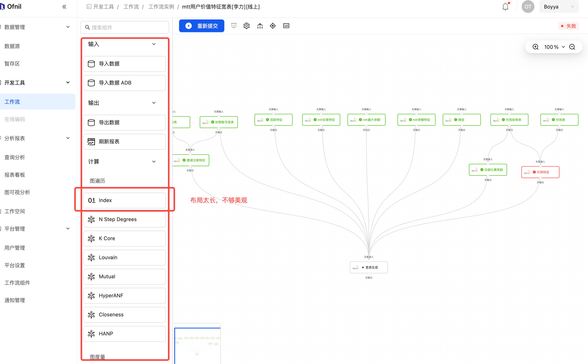Open 报表看板 in the sidebar

click(14, 175)
